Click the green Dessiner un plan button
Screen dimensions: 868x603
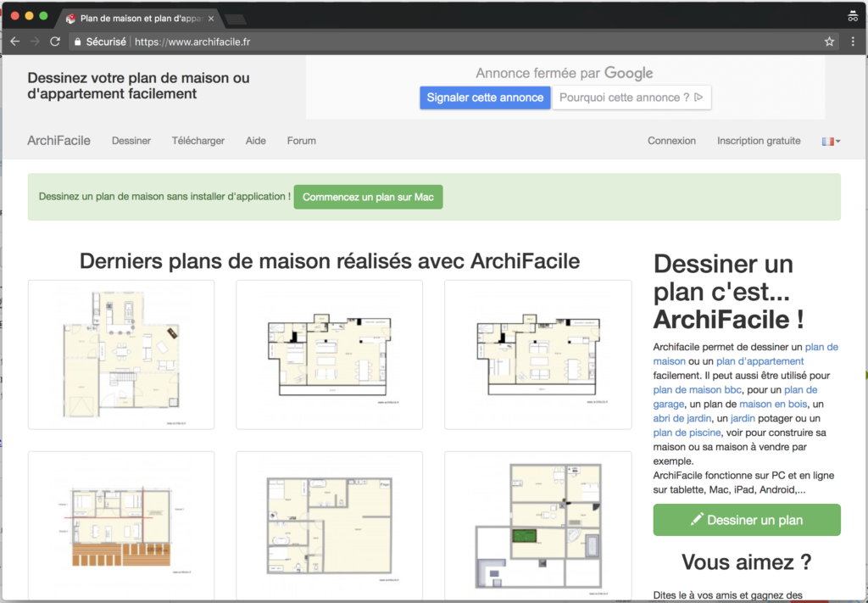(x=747, y=520)
